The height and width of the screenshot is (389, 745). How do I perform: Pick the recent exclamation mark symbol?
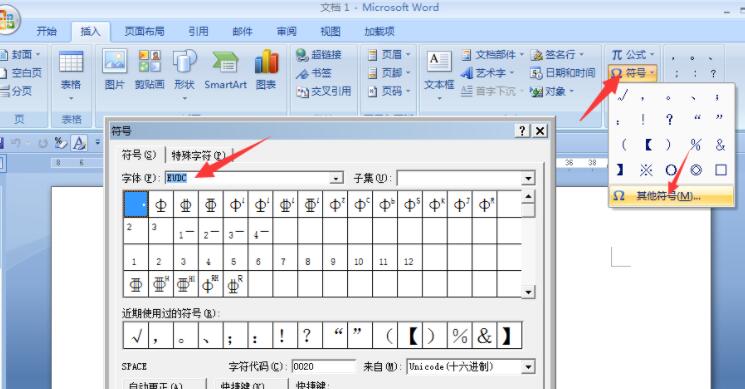click(x=285, y=336)
